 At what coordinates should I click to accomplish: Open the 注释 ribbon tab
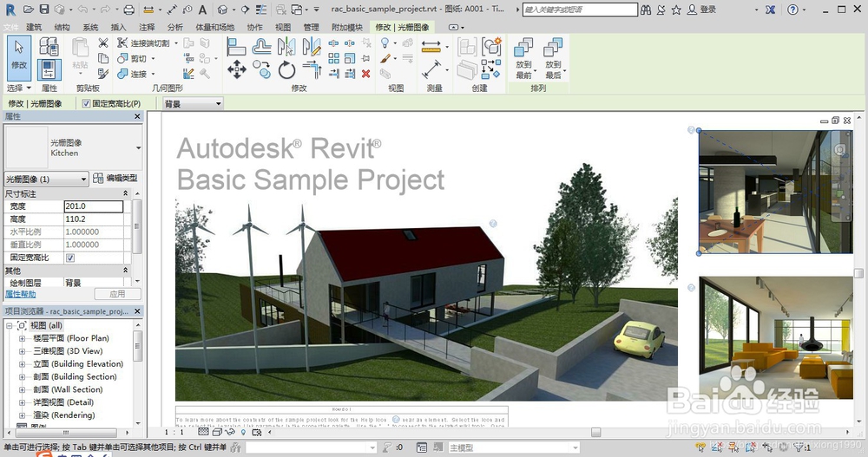click(x=147, y=27)
